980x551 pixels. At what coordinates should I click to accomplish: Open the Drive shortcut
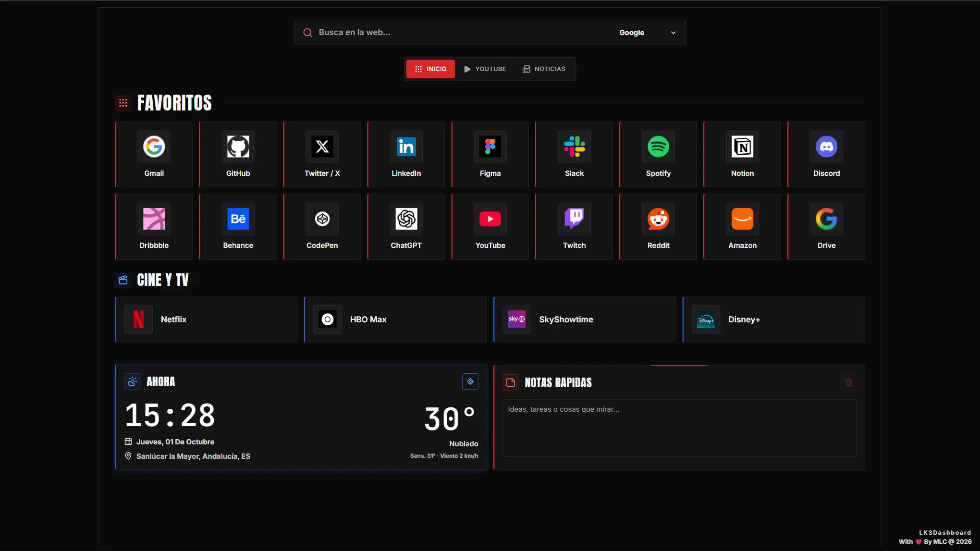tap(826, 227)
